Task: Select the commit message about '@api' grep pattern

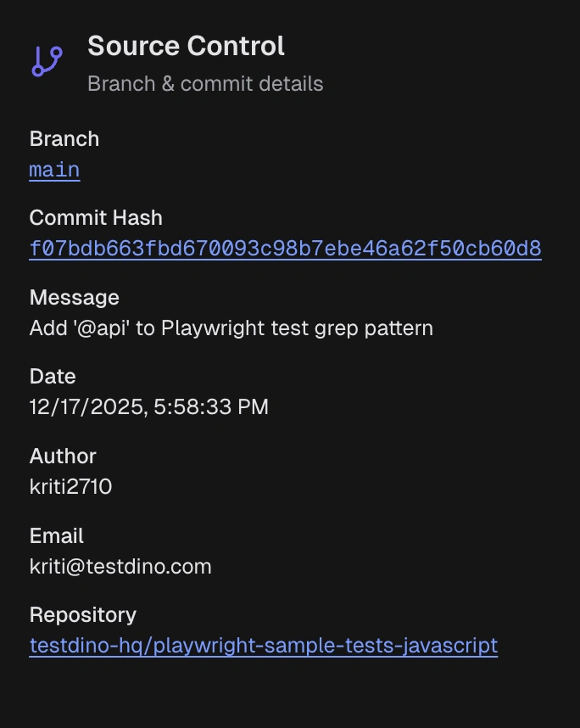Action: point(230,328)
